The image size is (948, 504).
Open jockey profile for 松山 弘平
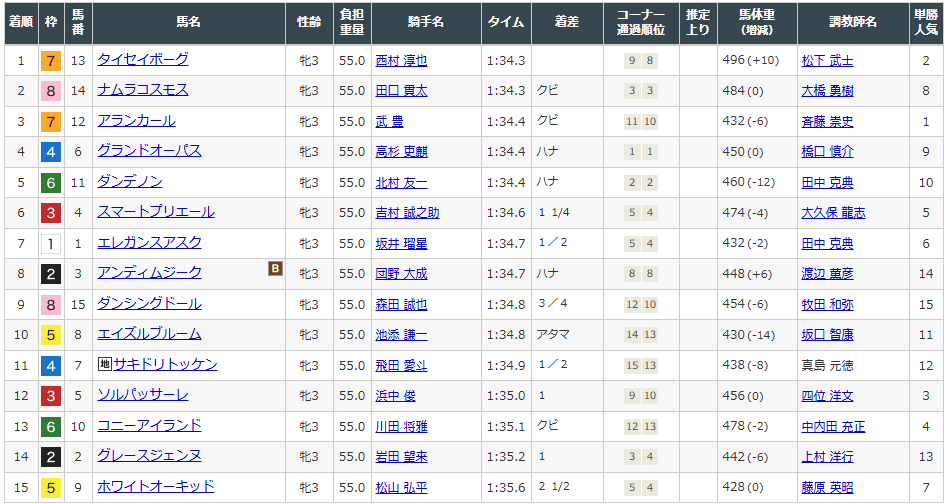[x=400, y=488]
